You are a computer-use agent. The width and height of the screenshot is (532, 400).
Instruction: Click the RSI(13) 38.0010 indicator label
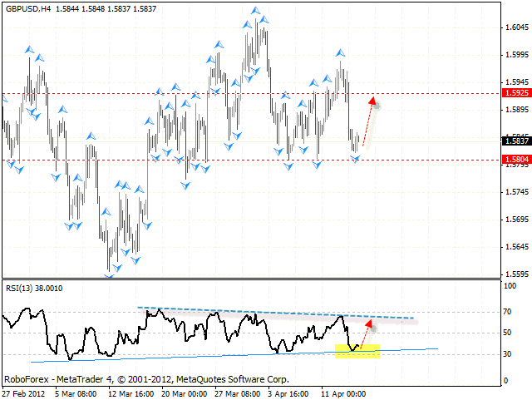(33, 288)
